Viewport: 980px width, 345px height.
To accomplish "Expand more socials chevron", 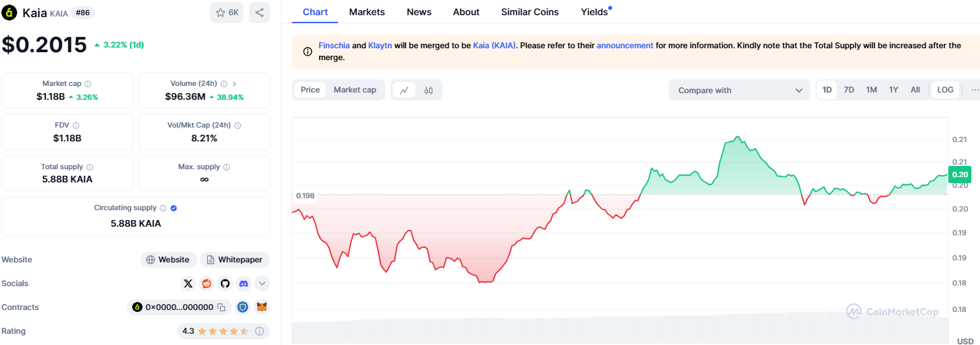I will pyautogui.click(x=262, y=284).
